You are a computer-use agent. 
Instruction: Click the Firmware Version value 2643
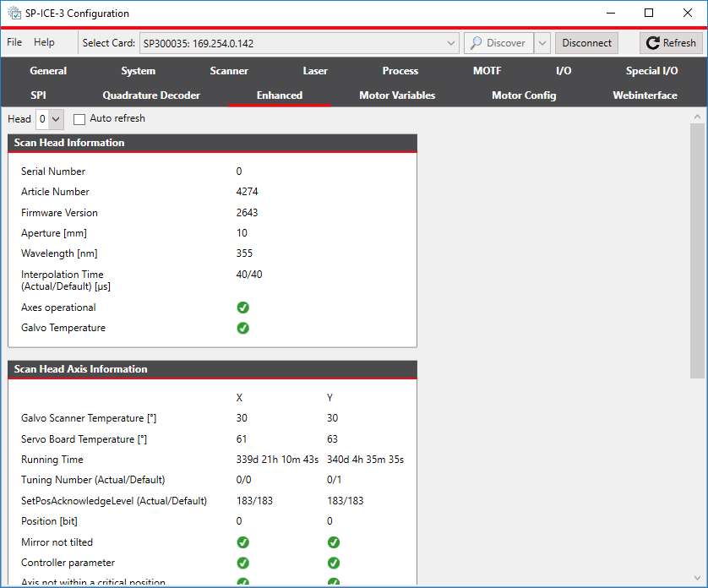[247, 213]
